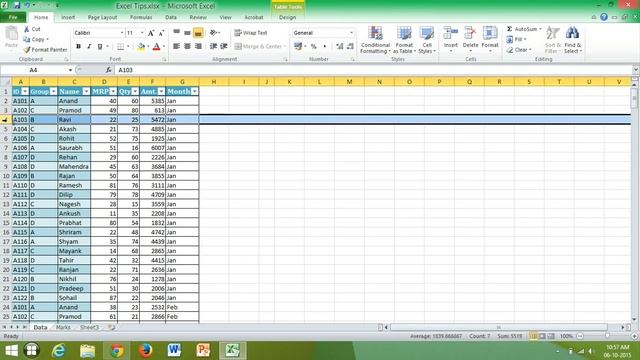Click the formula bar fx icon

(108, 70)
